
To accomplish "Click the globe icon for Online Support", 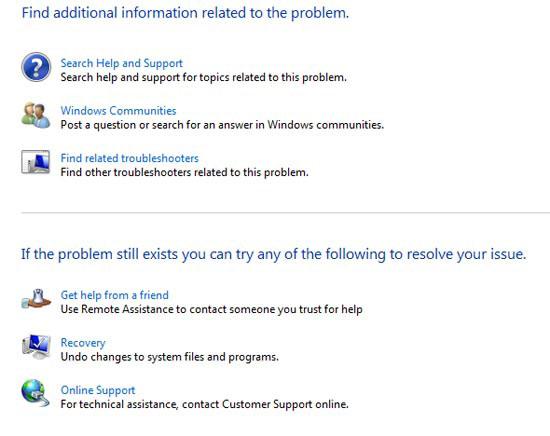I will [35, 393].
